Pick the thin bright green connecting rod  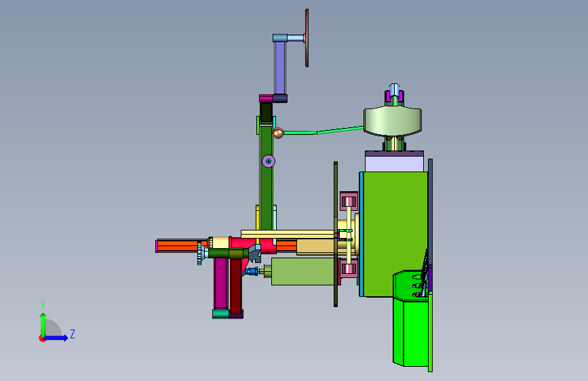coord(324,130)
